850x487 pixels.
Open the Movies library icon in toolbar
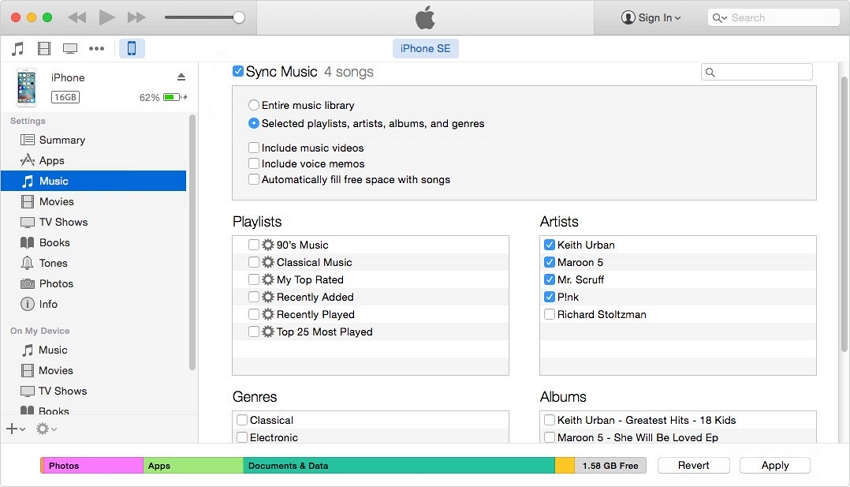tap(44, 49)
